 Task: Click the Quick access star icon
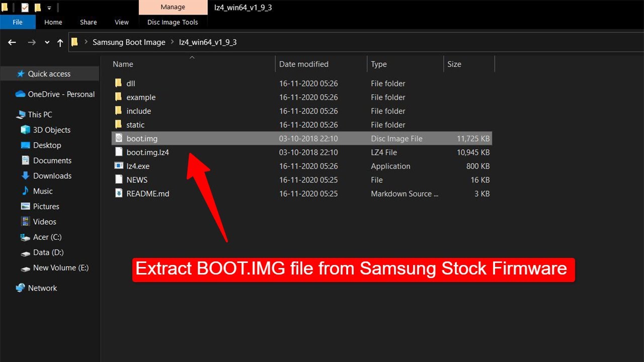(21, 73)
